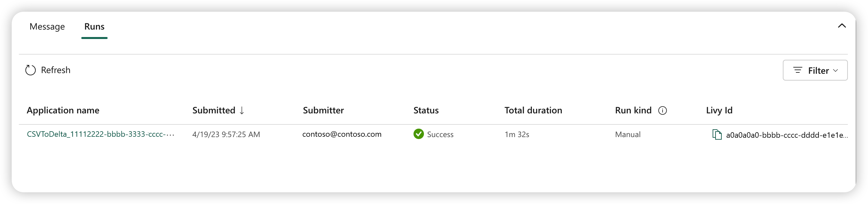The width and height of the screenshot is (868, 204).
Task: Click the Total duration column header
Action: [x=533, y=110]
